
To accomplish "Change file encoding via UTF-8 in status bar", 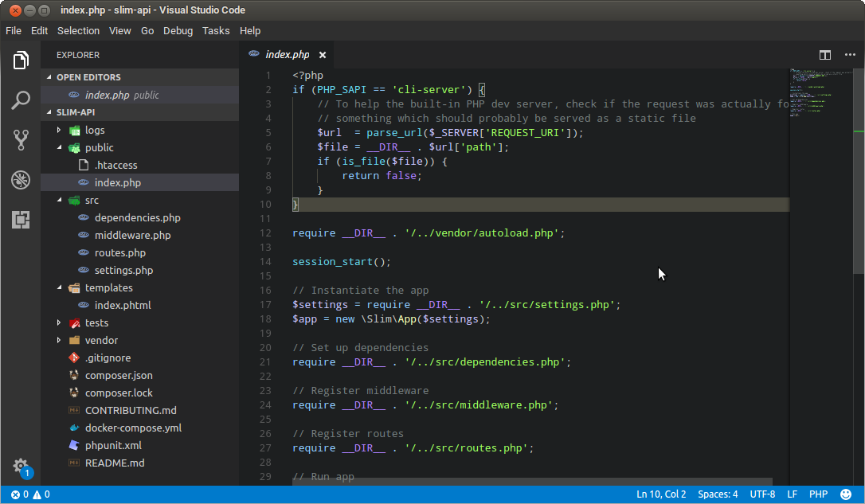I will coord(762,494).
